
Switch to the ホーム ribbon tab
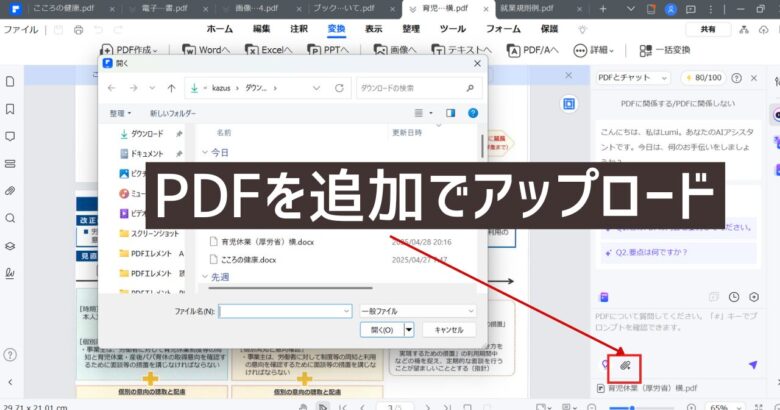tap(219, 29)
